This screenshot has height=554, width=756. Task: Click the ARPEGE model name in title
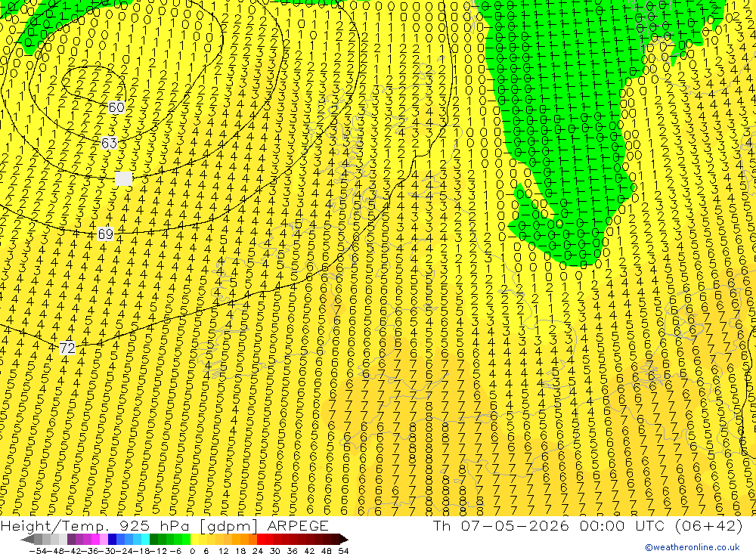coord(297,525)
